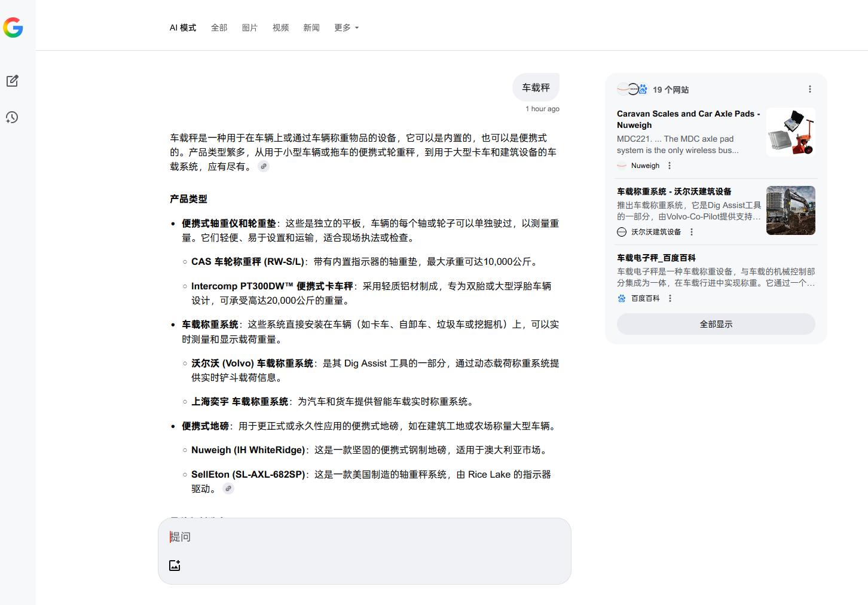Open the Caravan Scales and Car Axle Pads link
Image resolution: width=868 pixels, height=605 pixels.
click(687, 119)
